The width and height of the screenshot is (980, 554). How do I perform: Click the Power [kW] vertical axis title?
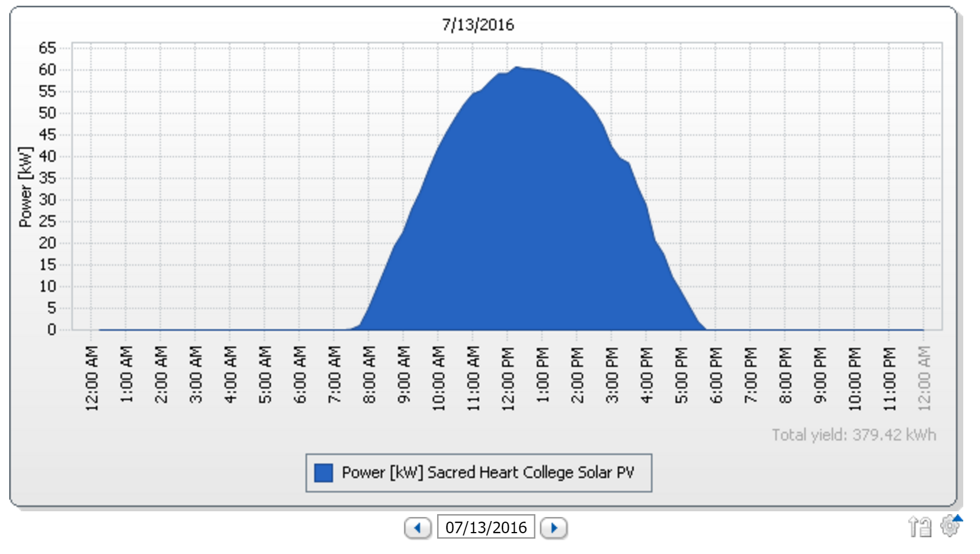25,187
